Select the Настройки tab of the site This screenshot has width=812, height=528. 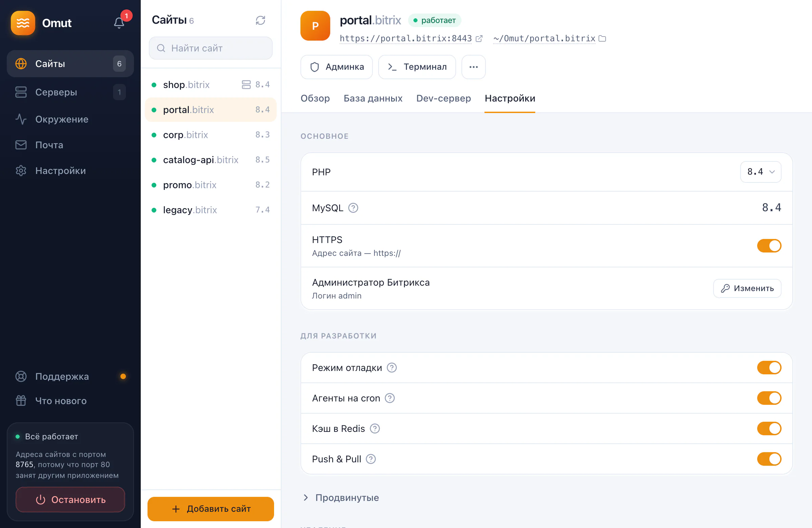pos(510,98)
